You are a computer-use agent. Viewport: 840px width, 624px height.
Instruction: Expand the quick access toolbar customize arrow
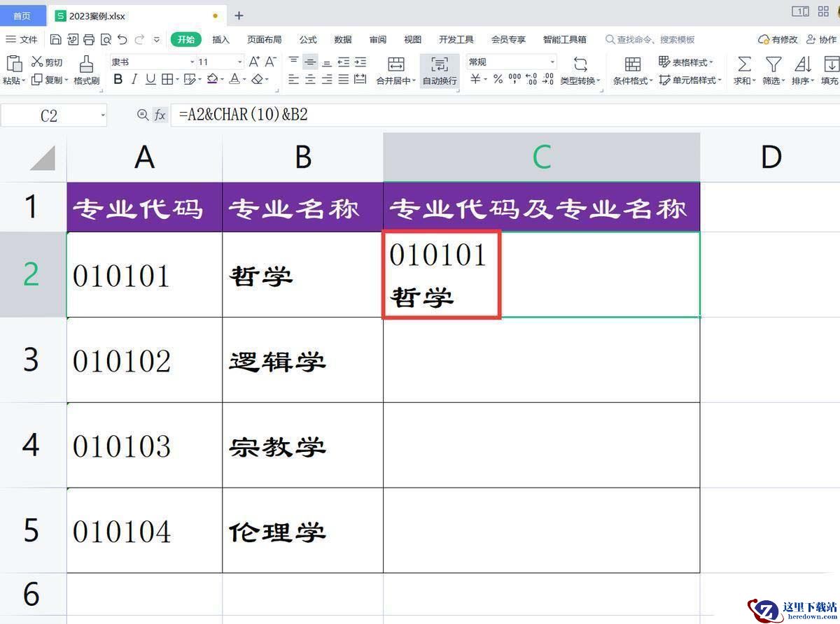[157, 40]
